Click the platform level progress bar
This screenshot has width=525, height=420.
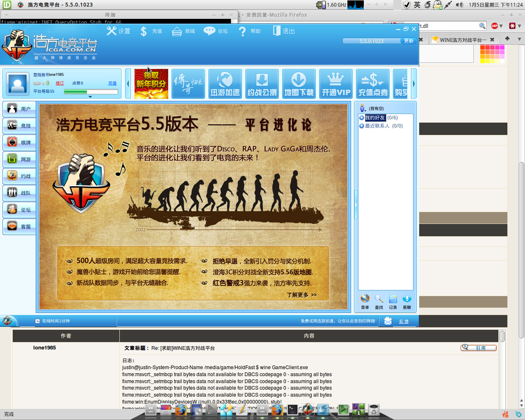tap(91, 92)
